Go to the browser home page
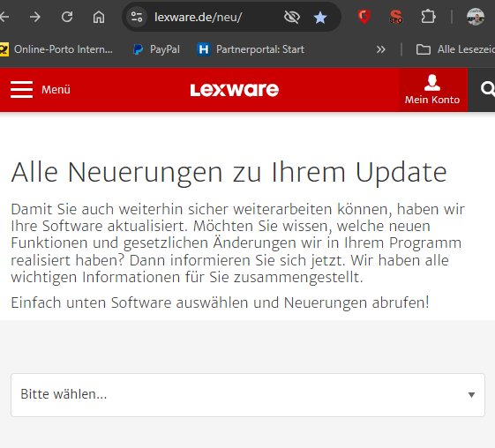Viewport: 495px width, 448px height. 99,17
